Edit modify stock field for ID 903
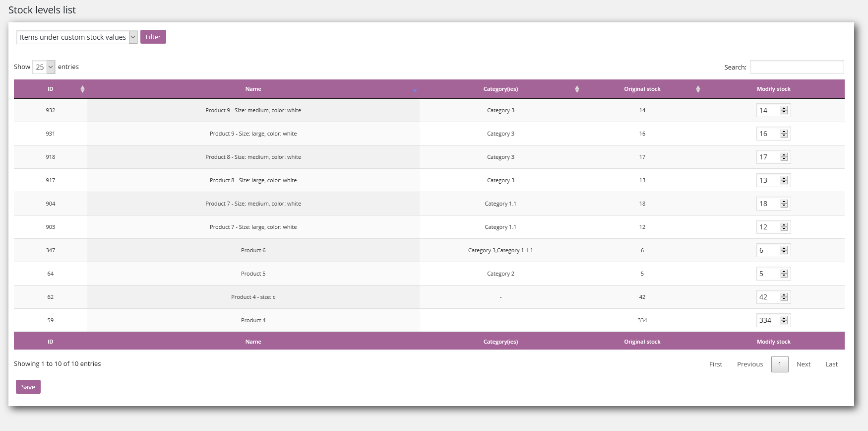 (x=773, y=227)
